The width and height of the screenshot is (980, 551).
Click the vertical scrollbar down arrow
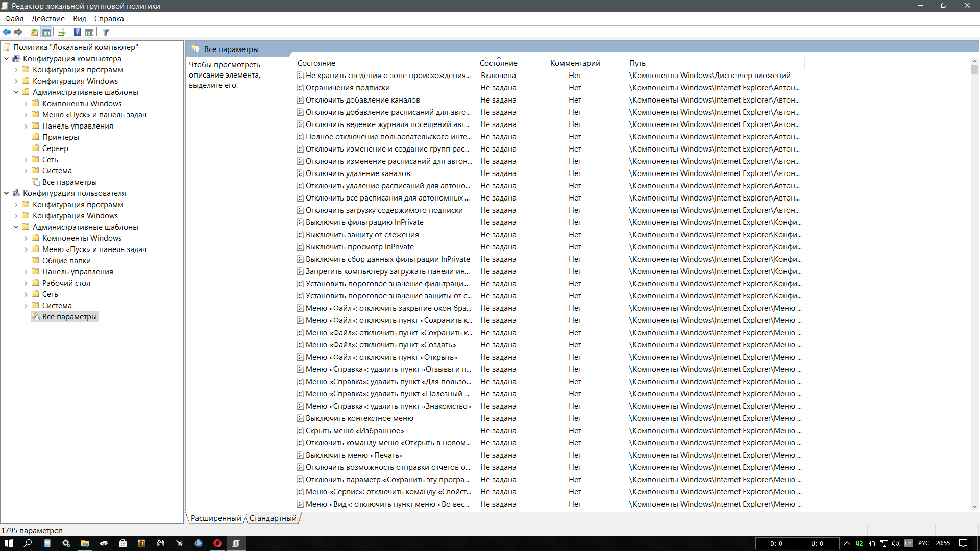tap(974, 507)
